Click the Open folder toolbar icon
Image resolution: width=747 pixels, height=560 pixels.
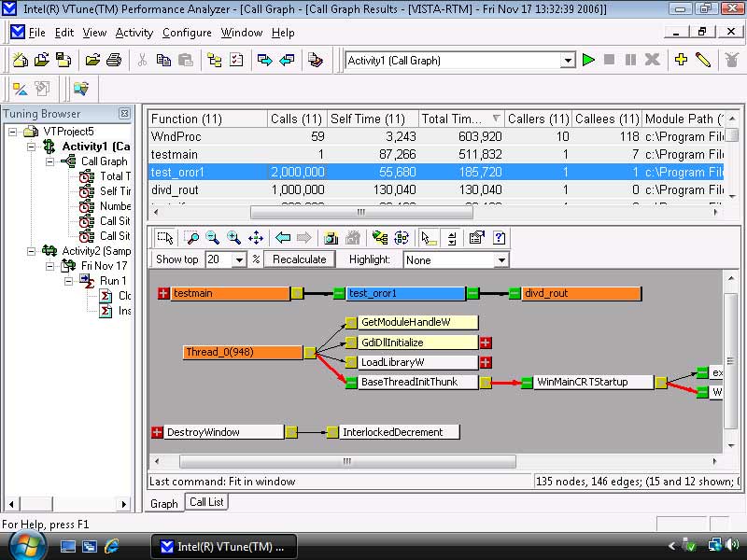(x=92, y=60)
